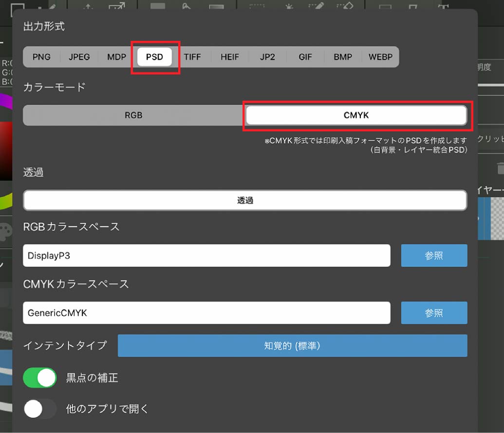Toggle the 黒点の補正 switch

coord(40,378)
